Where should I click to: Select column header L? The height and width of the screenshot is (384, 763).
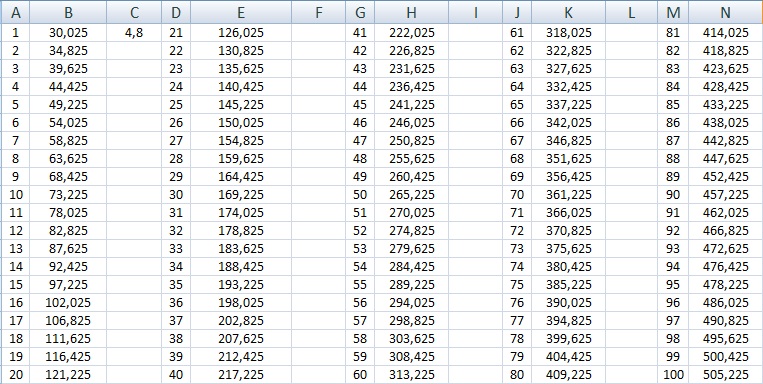tap(632, 12)
